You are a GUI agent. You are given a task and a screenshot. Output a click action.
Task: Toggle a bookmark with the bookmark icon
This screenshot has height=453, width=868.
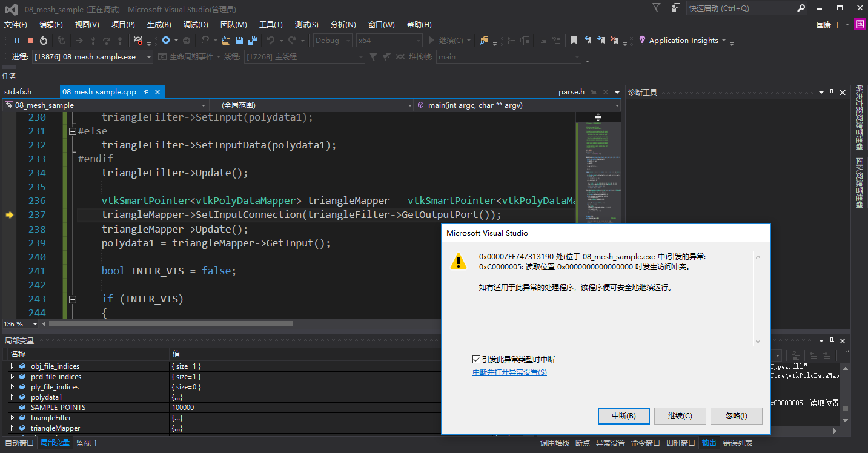pos(574,40)
